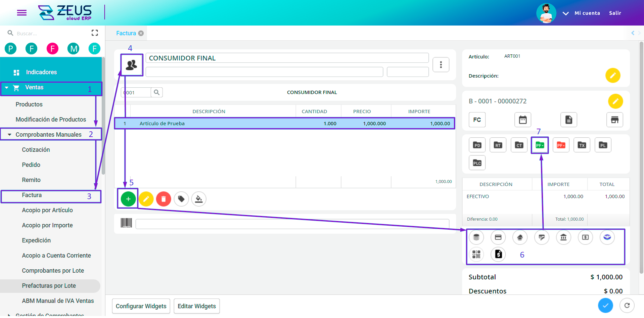Open the PD comprobante type icon
The width and height of the screenshot is (644, 318).
[x=477, y=145]
